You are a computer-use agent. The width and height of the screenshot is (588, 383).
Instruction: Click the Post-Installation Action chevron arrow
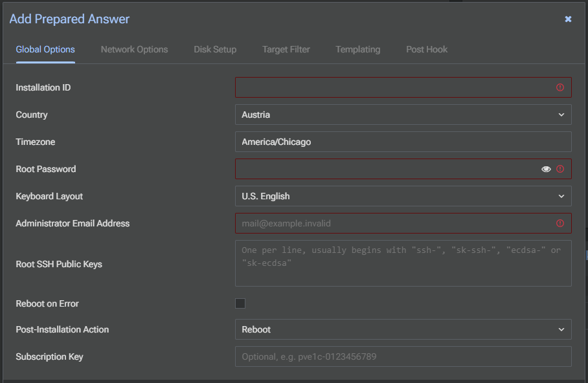pyautogui.click(x=561, y=329)
